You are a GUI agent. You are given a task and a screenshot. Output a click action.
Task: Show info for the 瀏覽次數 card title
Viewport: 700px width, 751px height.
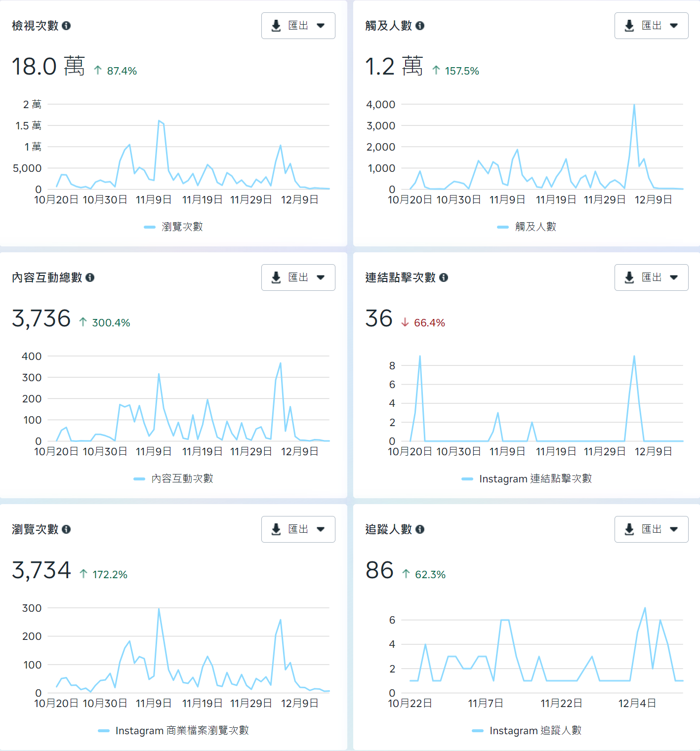(x=66, y=529)
